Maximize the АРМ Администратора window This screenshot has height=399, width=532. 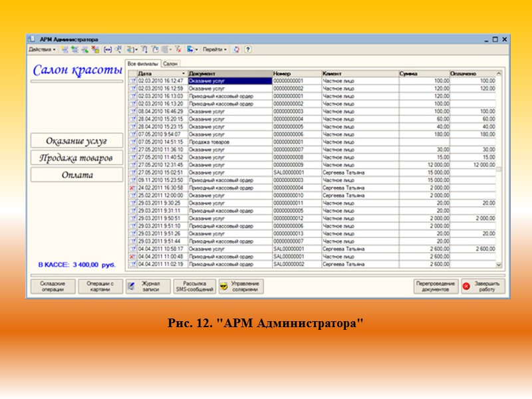coord(495,39)
